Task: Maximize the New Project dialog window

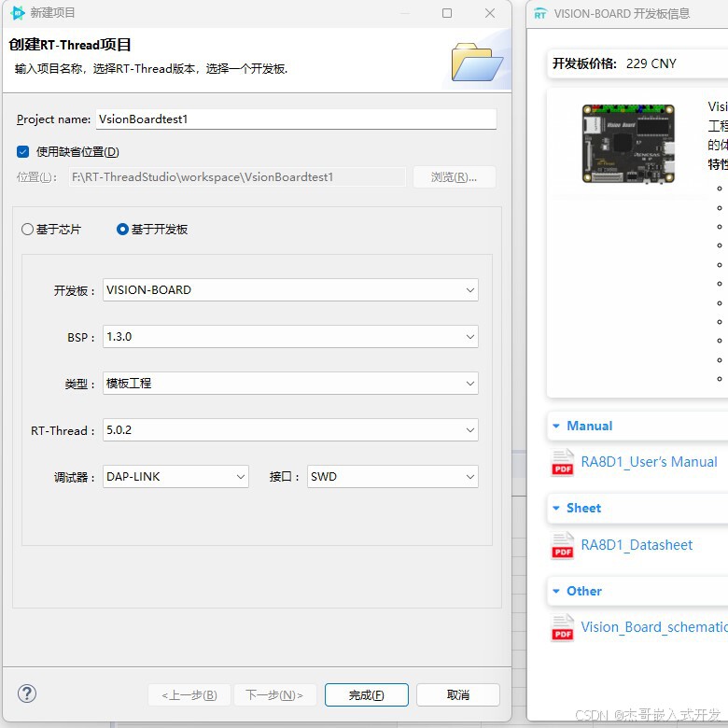Action: tap(447, 13)
